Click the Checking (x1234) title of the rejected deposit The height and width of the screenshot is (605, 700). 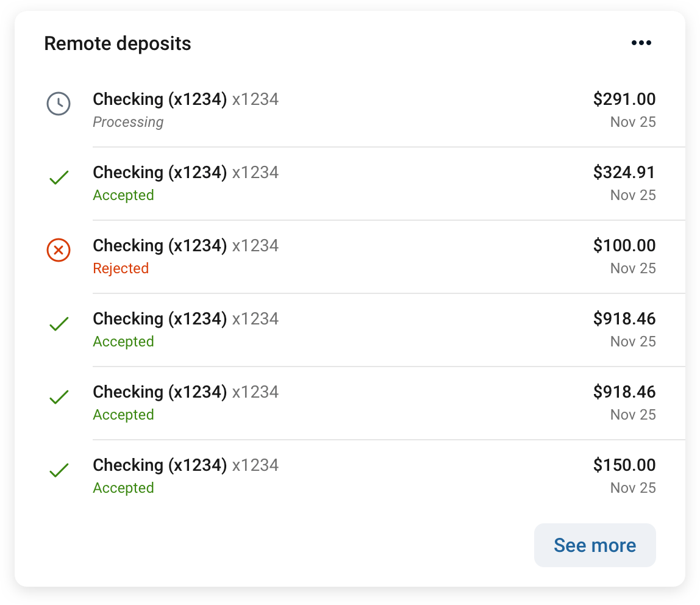tap(160, 246)
